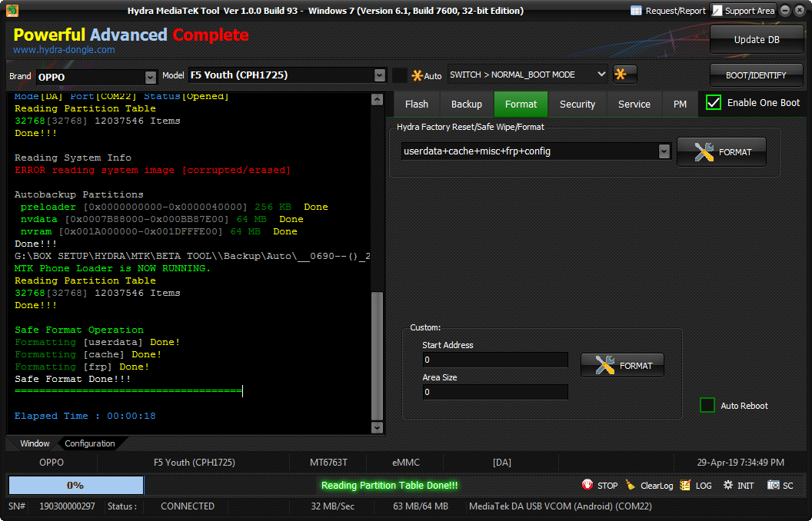Screen dimensions: 812x521
Task: Enable the Auto Reboot checkbox
Action: pyautogui.click(x=707, y=405)
